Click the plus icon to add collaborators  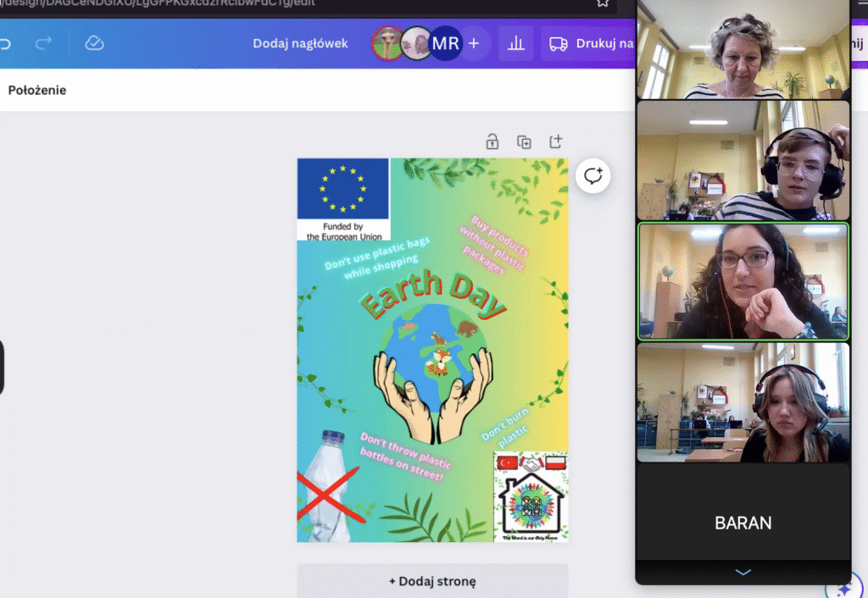(474, 43)
